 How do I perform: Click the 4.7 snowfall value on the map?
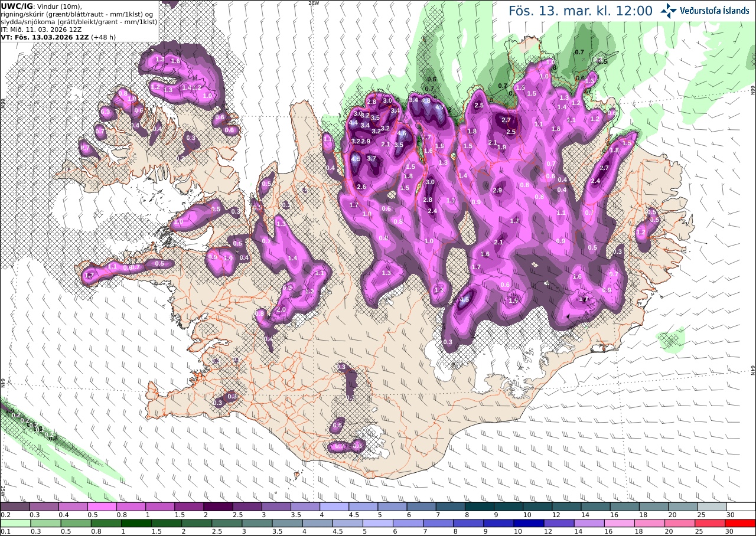439,107
